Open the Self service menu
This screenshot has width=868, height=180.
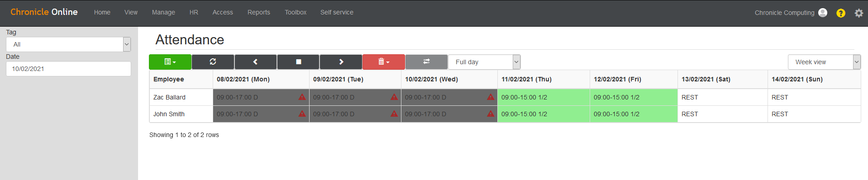[337, 13]
